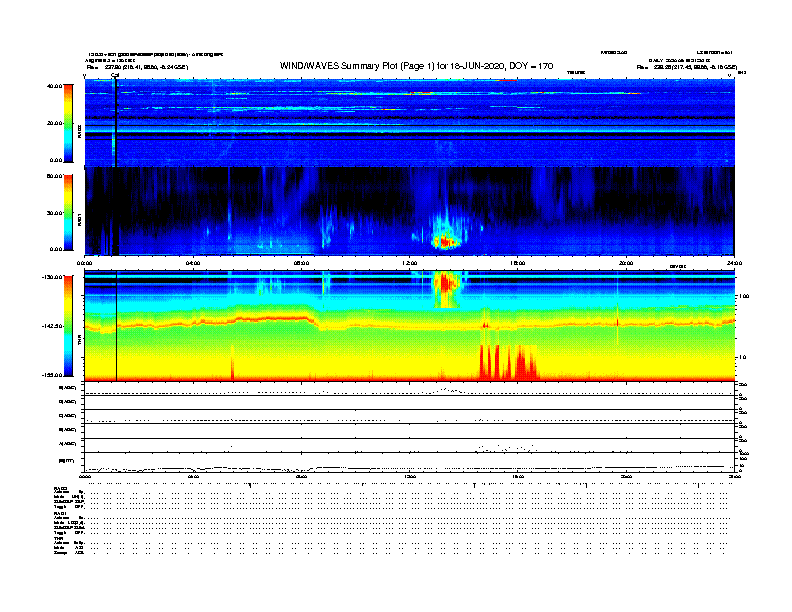Click the red burst core in RAD1 spectrogram
The image size is (792, 612).
pyautogui.click(x=445, y=242)
